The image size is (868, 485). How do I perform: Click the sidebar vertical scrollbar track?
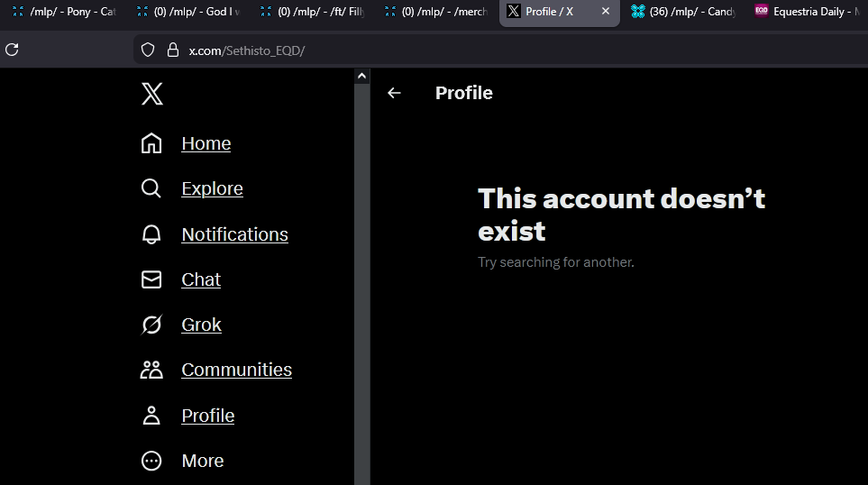(362, 284)
